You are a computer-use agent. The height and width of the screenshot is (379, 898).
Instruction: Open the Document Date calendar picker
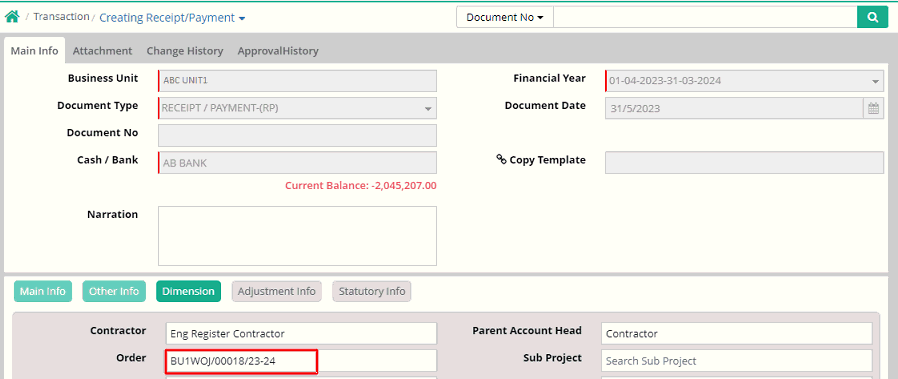(x=873, y=108)
